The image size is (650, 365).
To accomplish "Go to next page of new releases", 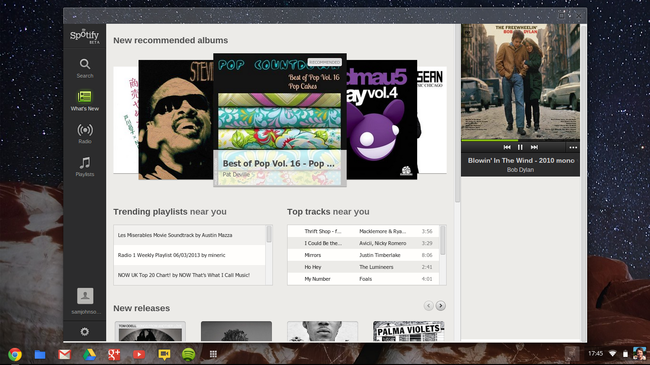I will click(441, 306).
